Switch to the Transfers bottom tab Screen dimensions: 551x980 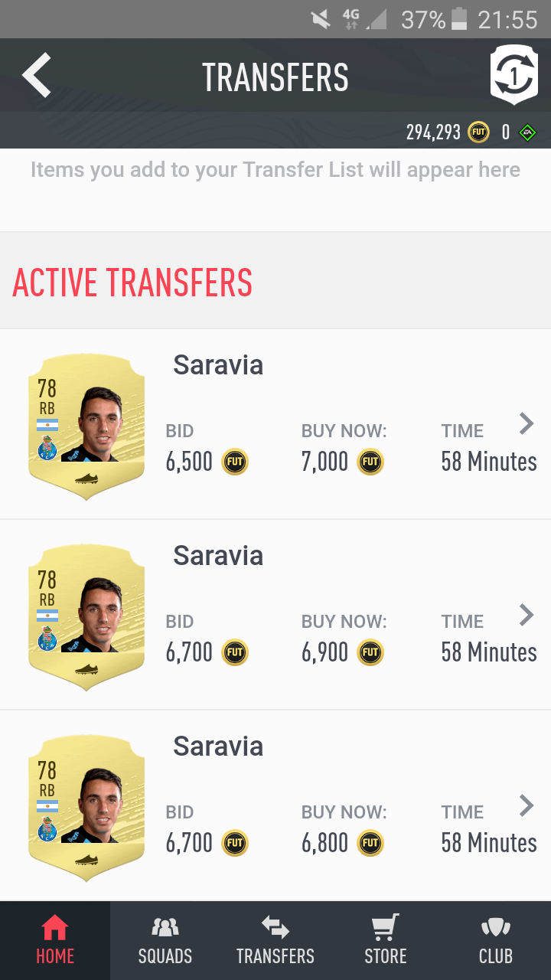(275, 941)
